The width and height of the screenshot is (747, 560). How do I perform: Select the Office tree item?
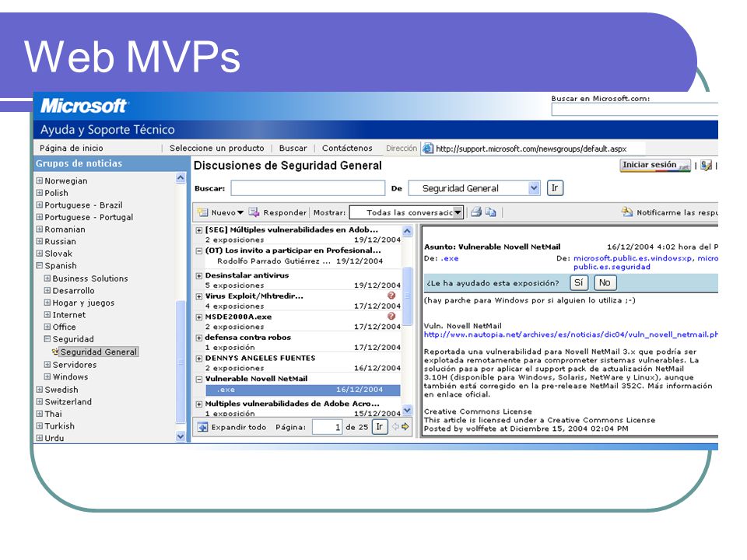point(64,327)
